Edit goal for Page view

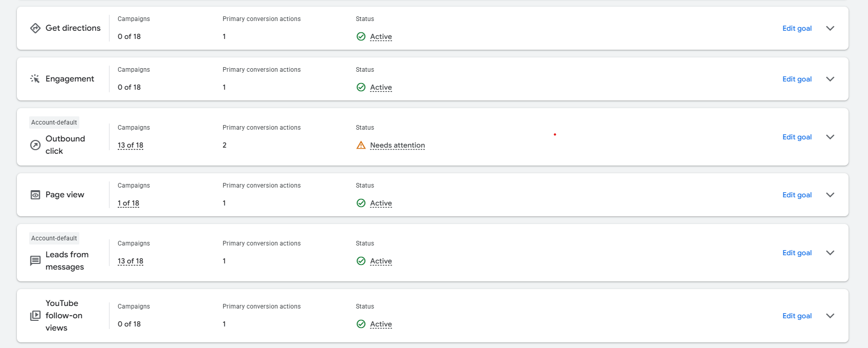797,195
